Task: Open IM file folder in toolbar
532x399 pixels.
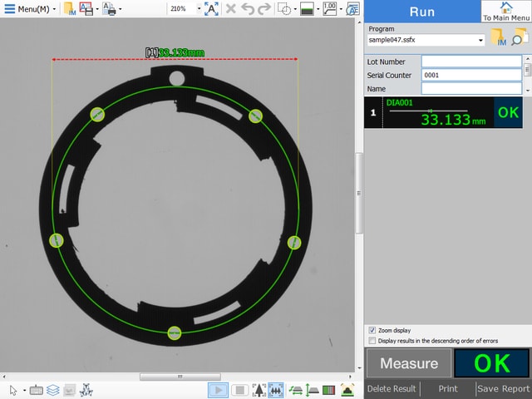Action: click(x=70, y=9)
